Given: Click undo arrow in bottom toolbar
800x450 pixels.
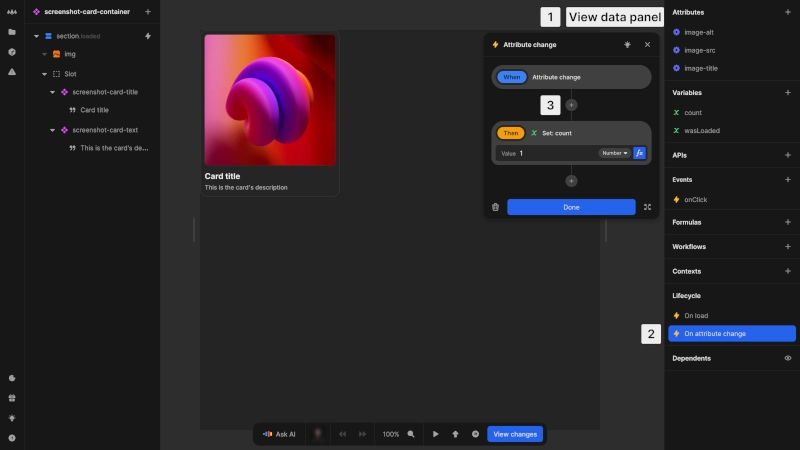Looking at the screenshot, I should coord(342,434).
